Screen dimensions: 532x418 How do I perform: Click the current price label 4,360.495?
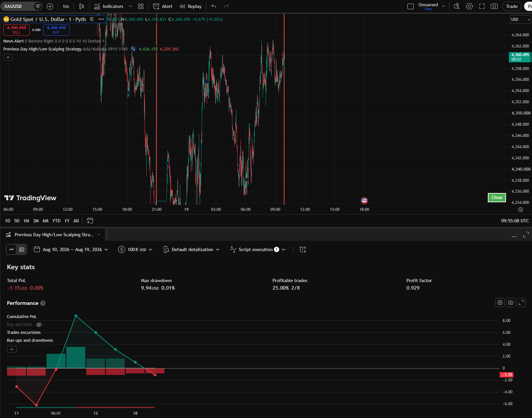520,57
